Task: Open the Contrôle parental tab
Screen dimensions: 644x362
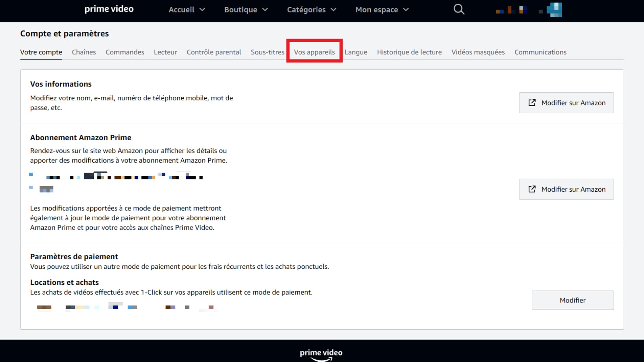Action: tap(214, 52)
